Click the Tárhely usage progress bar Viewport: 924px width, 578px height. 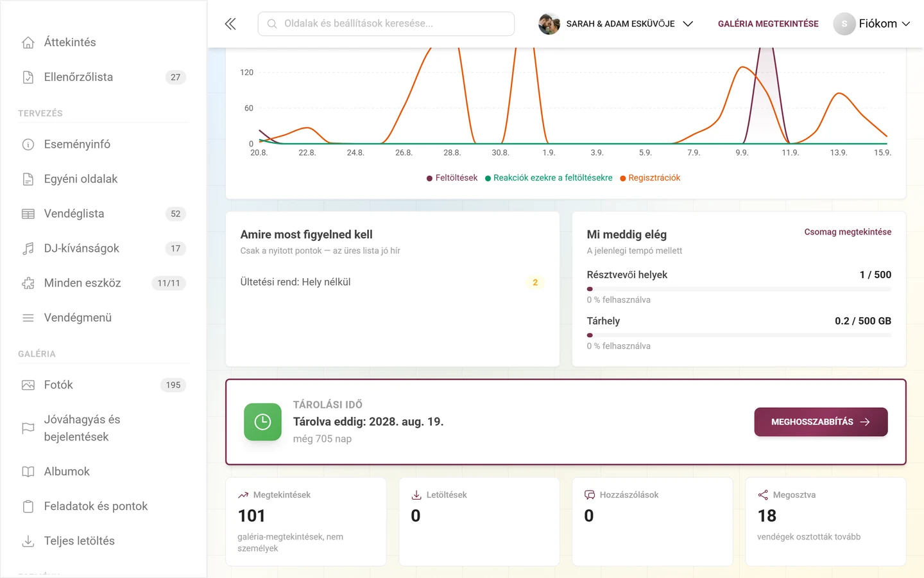click(739, 335)
